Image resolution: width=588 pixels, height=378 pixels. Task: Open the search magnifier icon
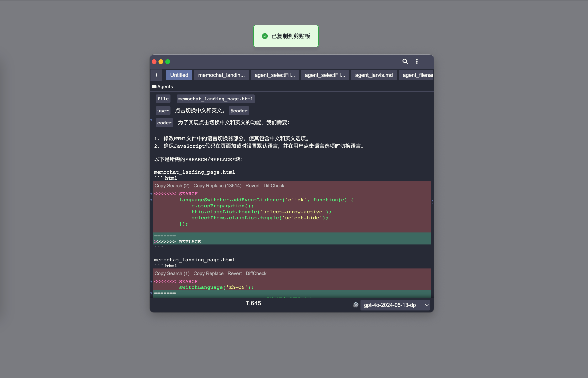coord(405,61)
